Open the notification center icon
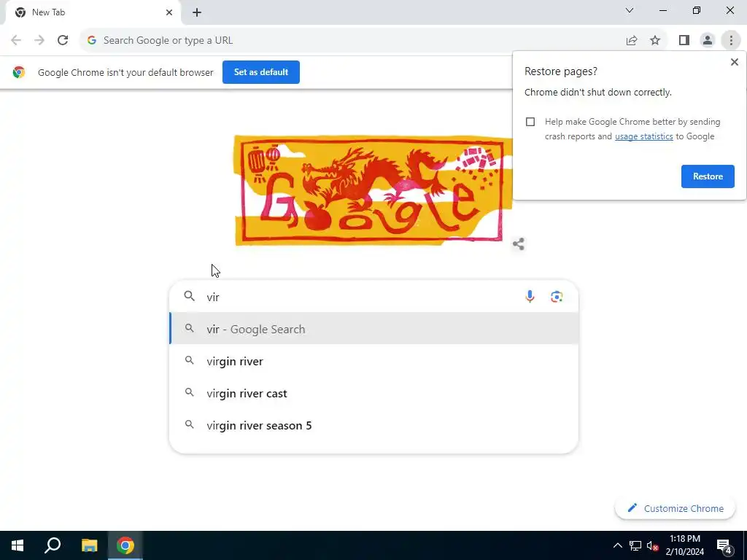The image size is (747, 560). pos(724,546)
